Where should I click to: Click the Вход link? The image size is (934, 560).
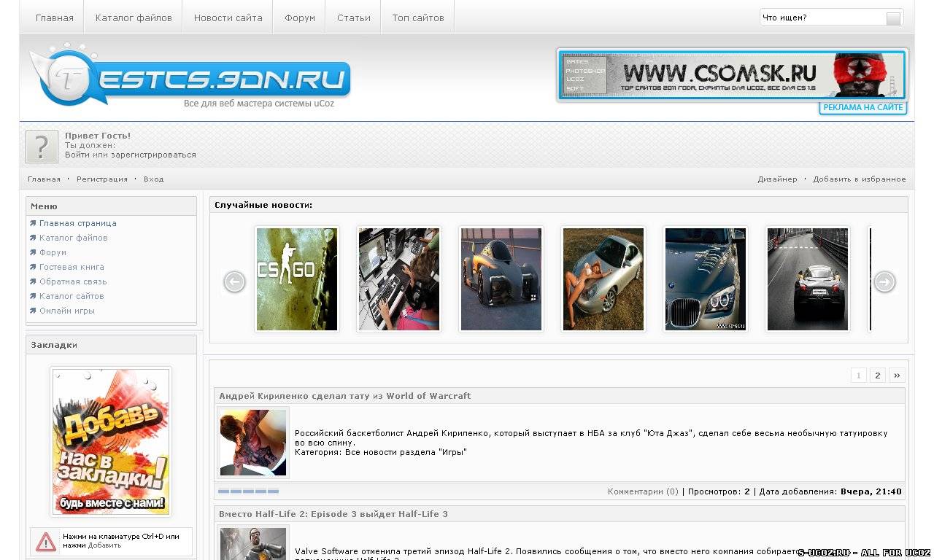click(153, 179)
